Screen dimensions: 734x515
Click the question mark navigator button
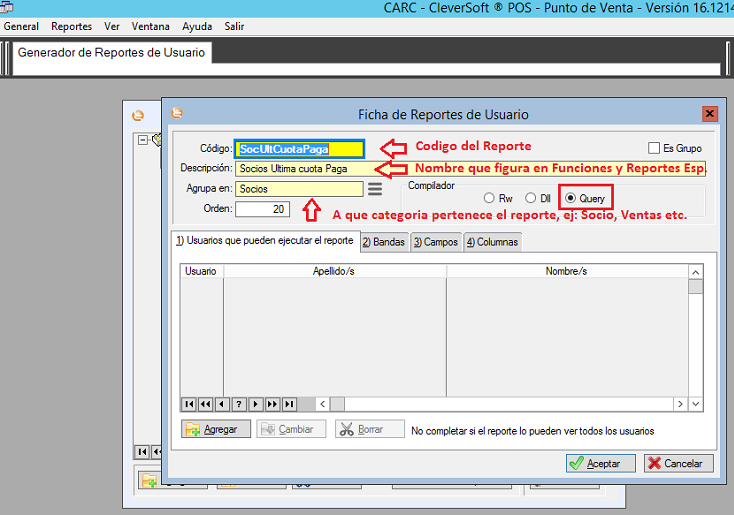[x=238, y=404]
